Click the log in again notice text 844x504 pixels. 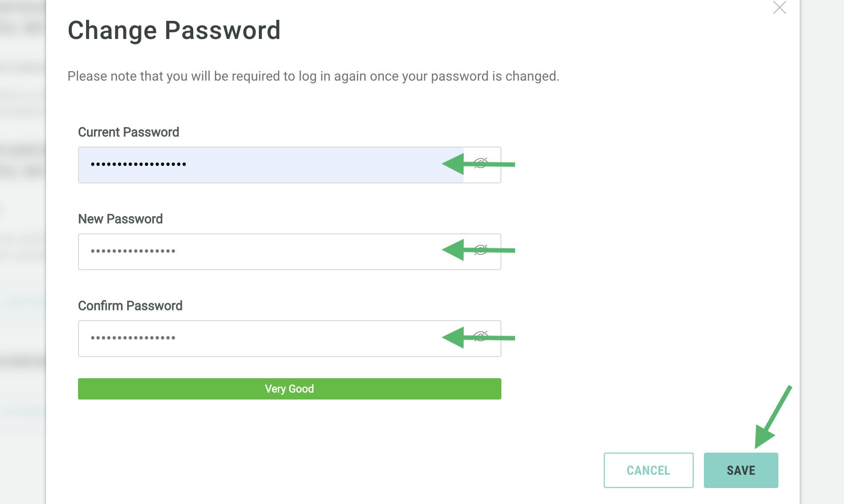tap(313, 76)
